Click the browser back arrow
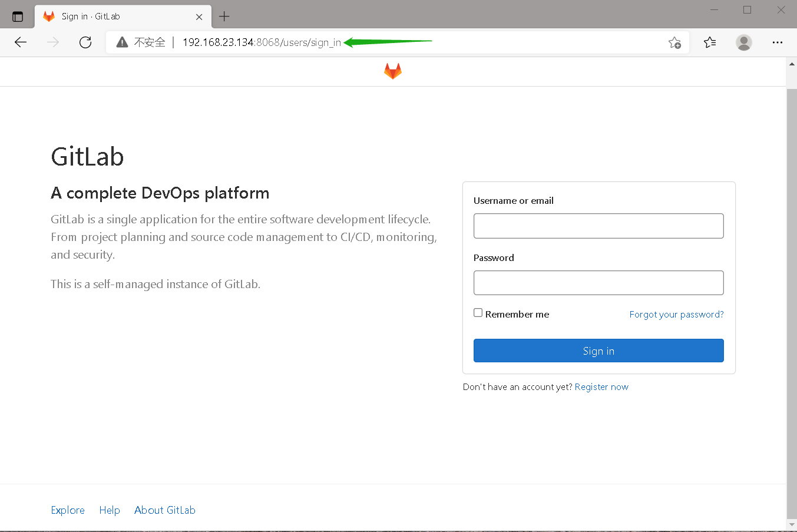797x532 pixels. (21, 42)
